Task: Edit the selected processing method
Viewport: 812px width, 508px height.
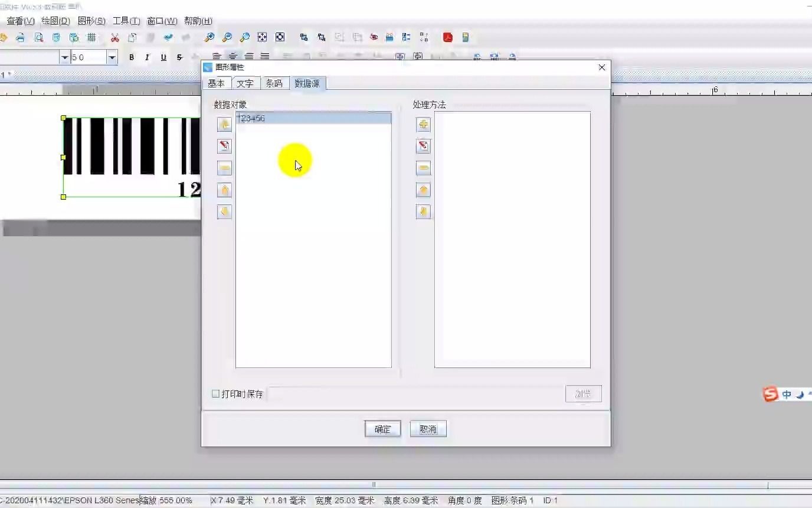Action: pyautogui.click(x=423, y=146)
